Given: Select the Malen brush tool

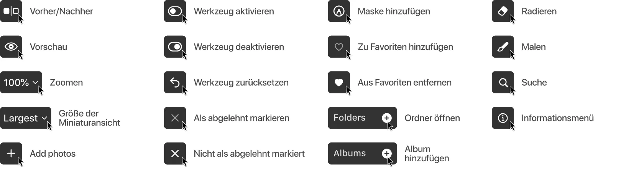Looking at the screenshot, I should tap(503, 47).
